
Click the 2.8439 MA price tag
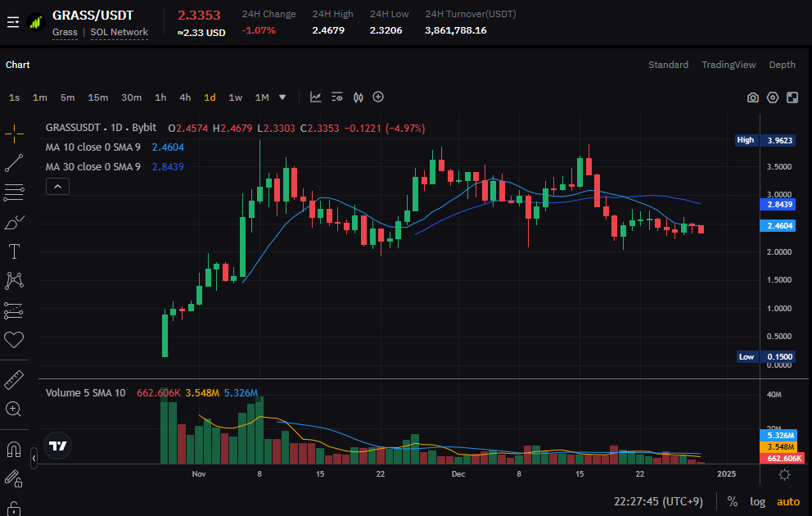(x=778, y=204)
